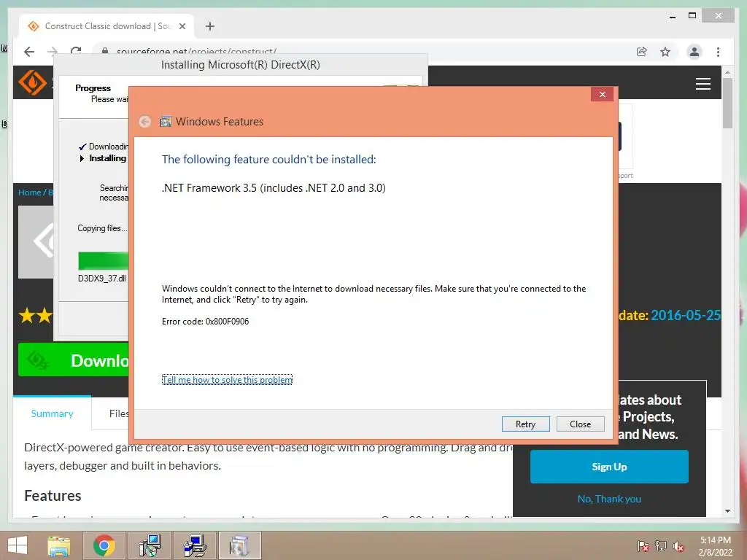
Task: Click the Retry button in Windows Features
Action: [x=525, y=424]
